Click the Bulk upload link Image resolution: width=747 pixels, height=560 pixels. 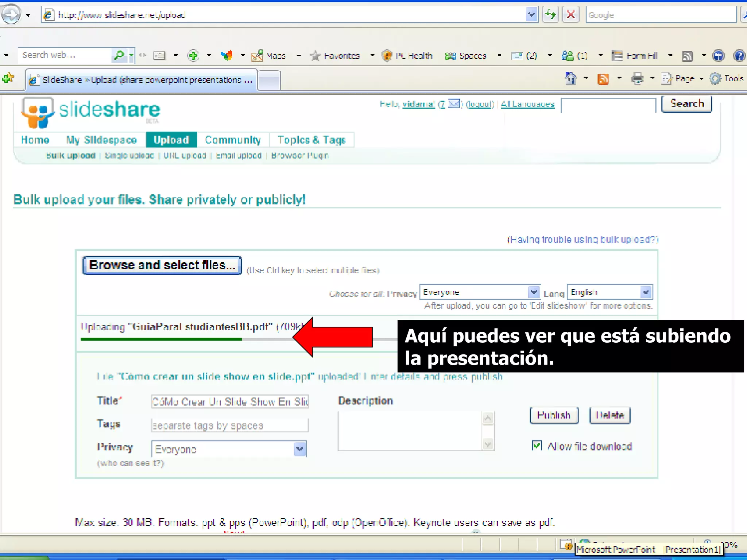click(x=71, y=155)
